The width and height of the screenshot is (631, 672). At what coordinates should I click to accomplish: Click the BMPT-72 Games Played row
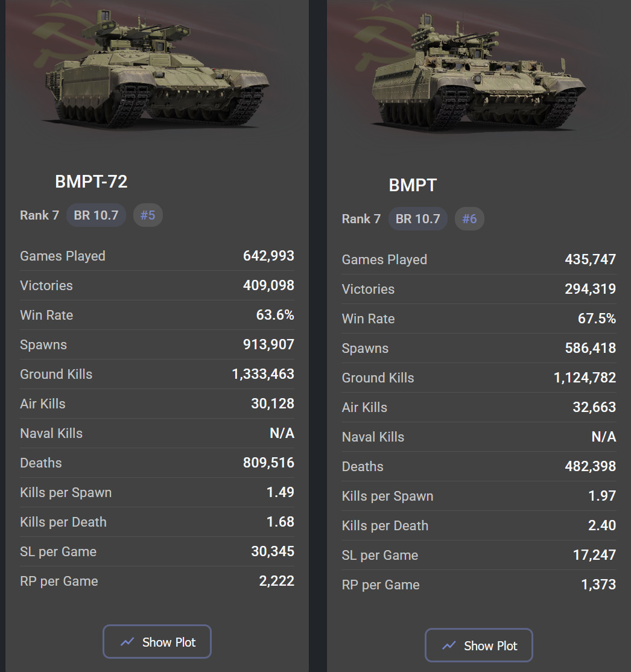pyautogui.click(x=157, y=256)
